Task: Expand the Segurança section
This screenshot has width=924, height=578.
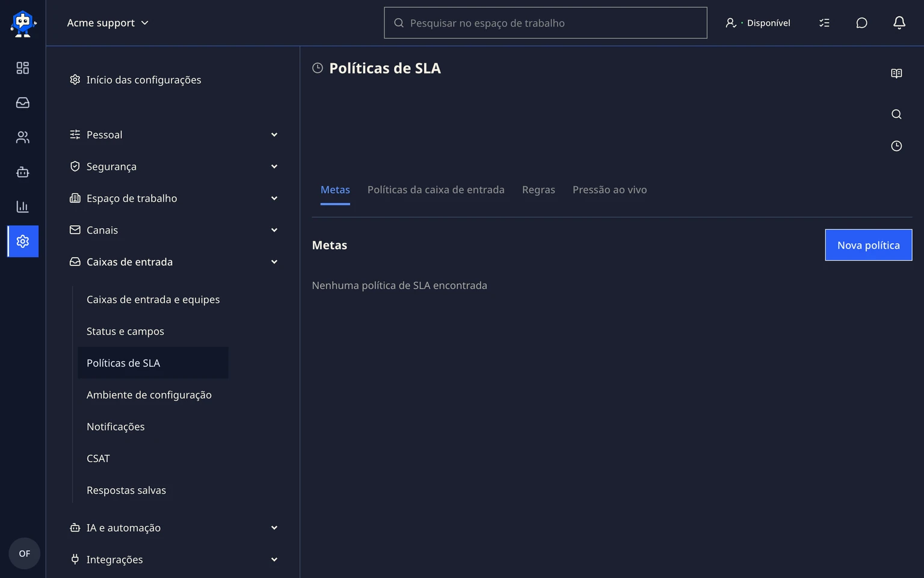Action: pyautogui.click(x=174, y=167)
